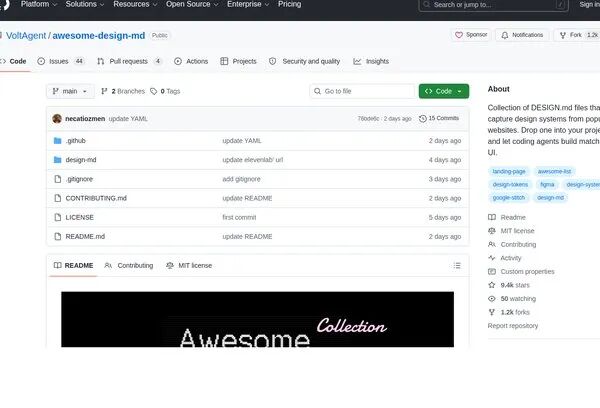Open the README outline list icon
This screenshot has height=408, width=600.
(x=457, y=265)
